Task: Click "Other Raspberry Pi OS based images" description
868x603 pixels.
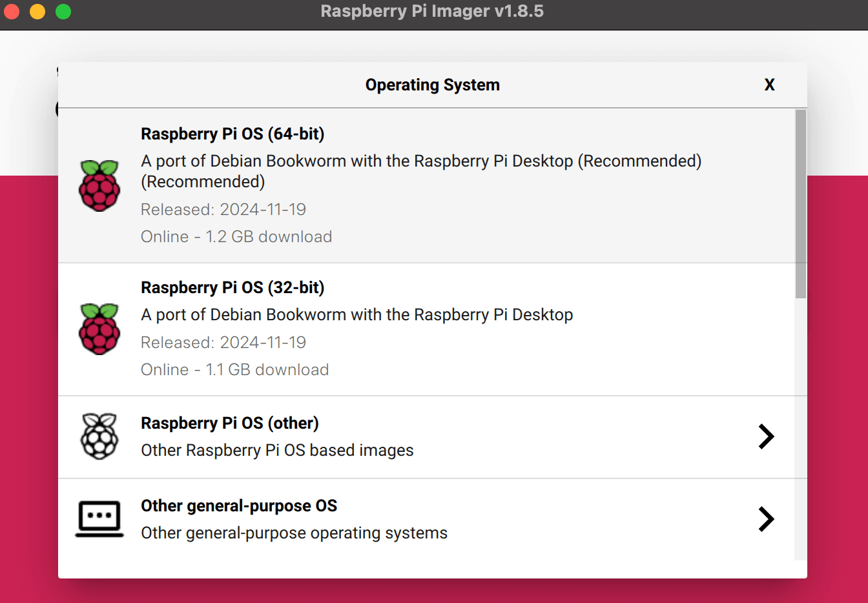Action: coord(277,450)
